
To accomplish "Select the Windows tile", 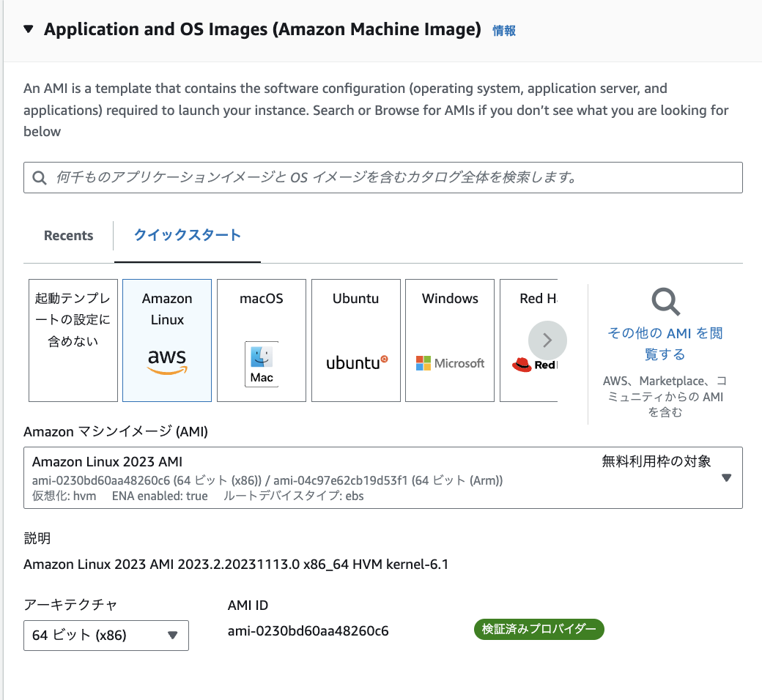I will (x=450, y=340).
